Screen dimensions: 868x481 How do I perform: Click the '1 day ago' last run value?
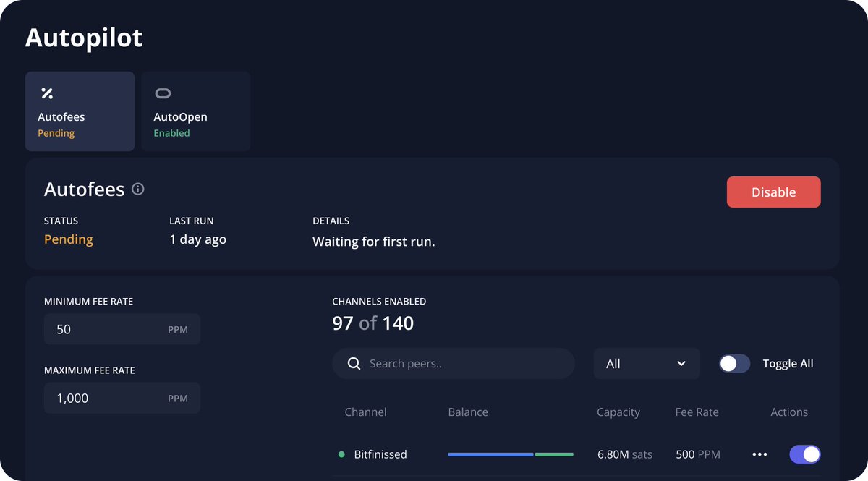[x=197, y=239]
